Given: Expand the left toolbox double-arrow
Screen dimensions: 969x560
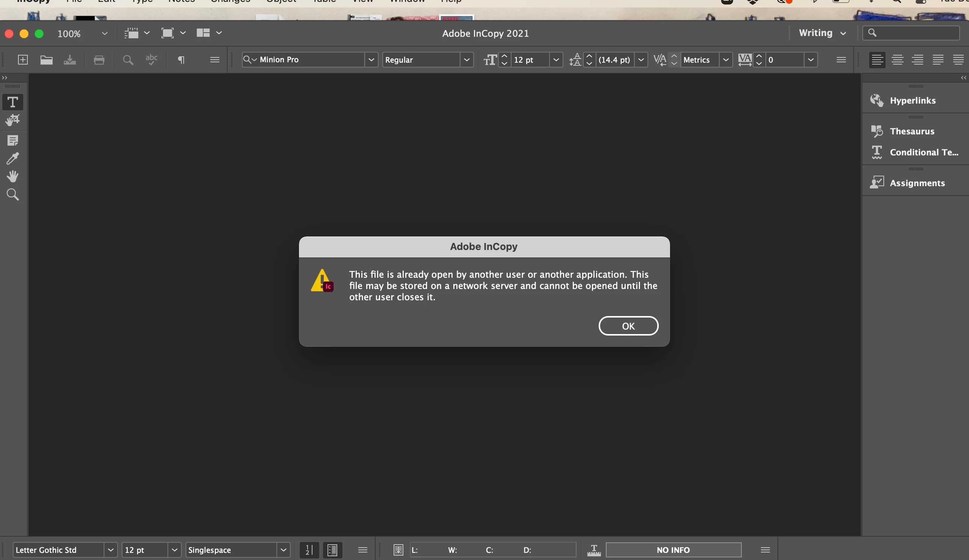Looking at the screenshot, I should point(5,78).
